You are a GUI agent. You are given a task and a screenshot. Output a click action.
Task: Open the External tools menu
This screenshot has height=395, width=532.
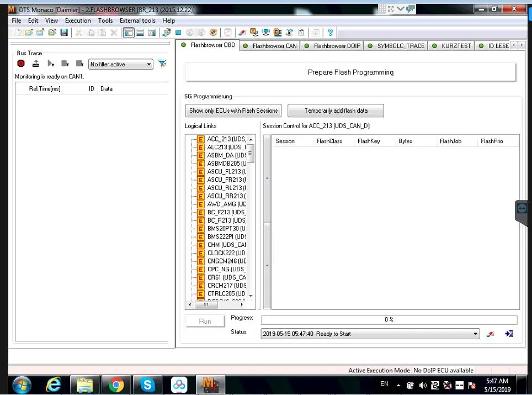pos(137,20)
